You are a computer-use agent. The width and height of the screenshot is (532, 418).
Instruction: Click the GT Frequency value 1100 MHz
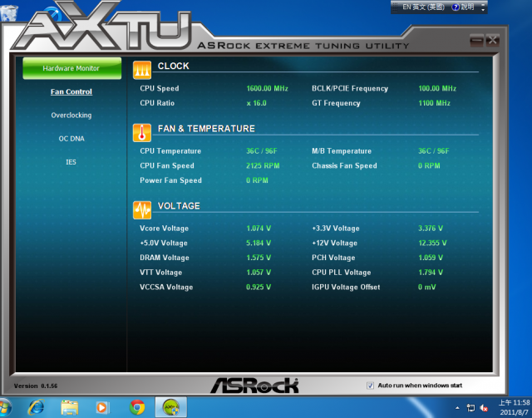[434, 103]
